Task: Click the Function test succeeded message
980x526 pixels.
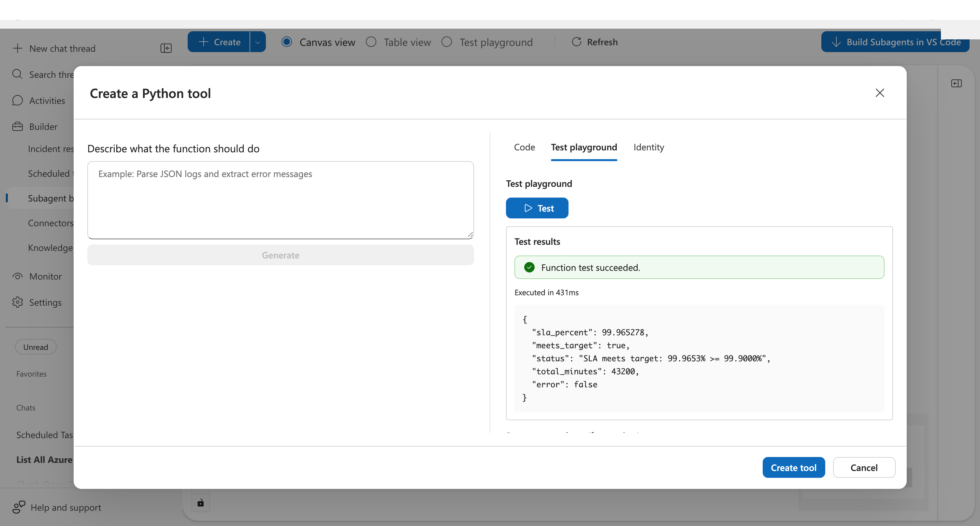Action: pos(699,268)
